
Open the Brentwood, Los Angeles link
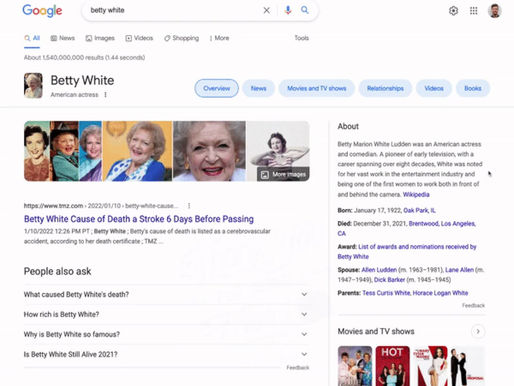[442, 224]
